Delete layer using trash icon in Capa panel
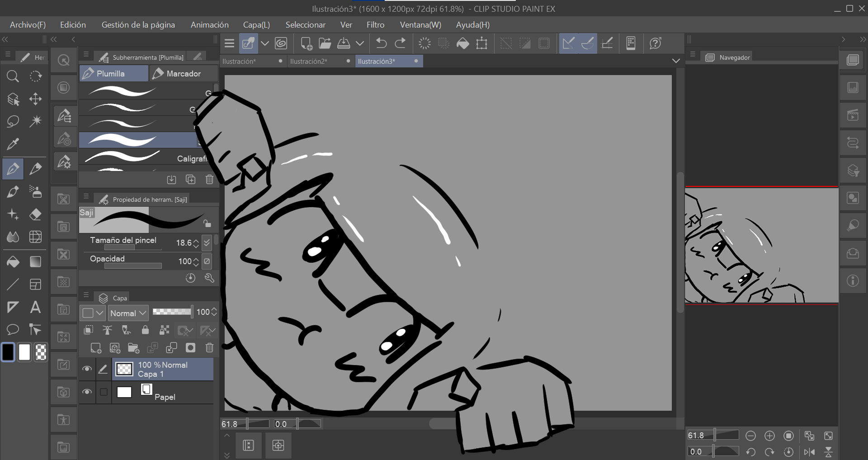Screen dimensions: 868x460 [x=209, y=347]
